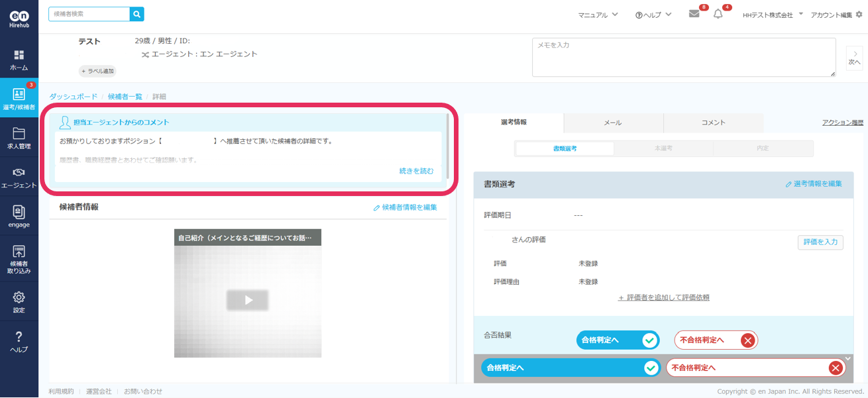Select the 内定 stage toggle
The image size is (868, 398).
[763, 148]
